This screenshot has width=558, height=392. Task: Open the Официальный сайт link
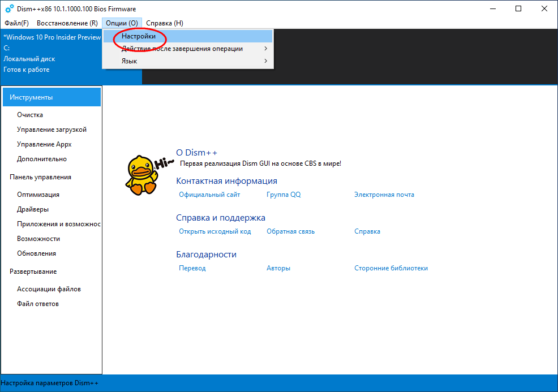(x=209, y=195)
